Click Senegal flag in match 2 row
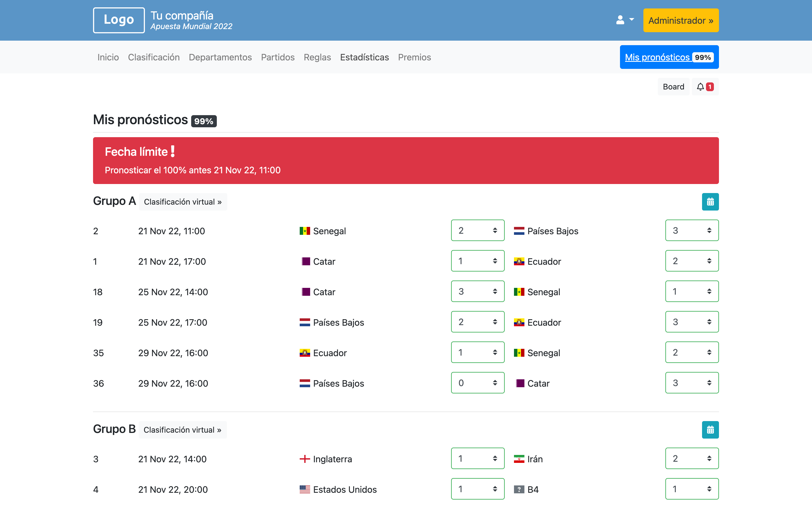812x508 pixels. click(x=305, y=231)
